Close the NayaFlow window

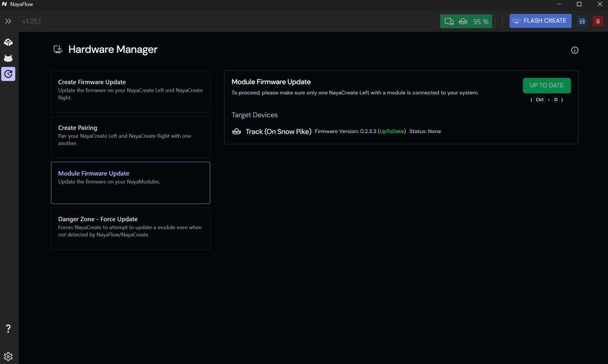point(599,4)
